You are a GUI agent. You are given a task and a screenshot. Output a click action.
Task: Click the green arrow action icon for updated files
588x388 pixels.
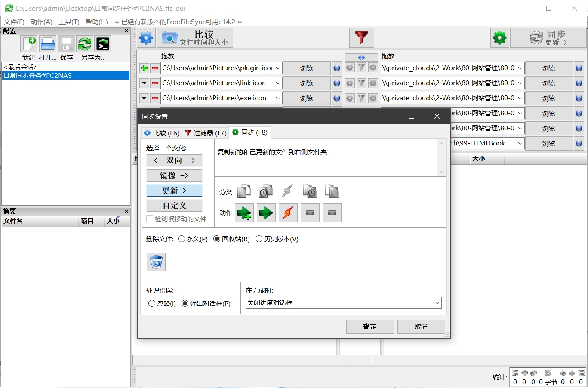(x=266, y=212)
